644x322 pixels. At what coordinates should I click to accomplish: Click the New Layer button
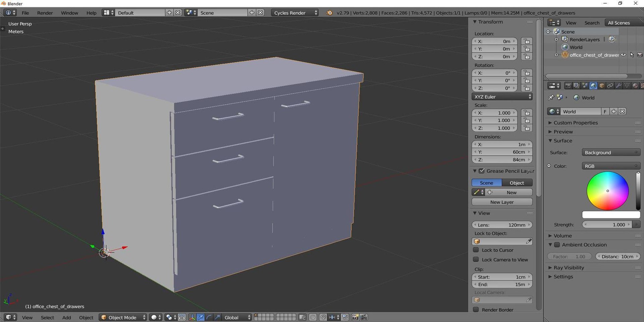[502, 202]
